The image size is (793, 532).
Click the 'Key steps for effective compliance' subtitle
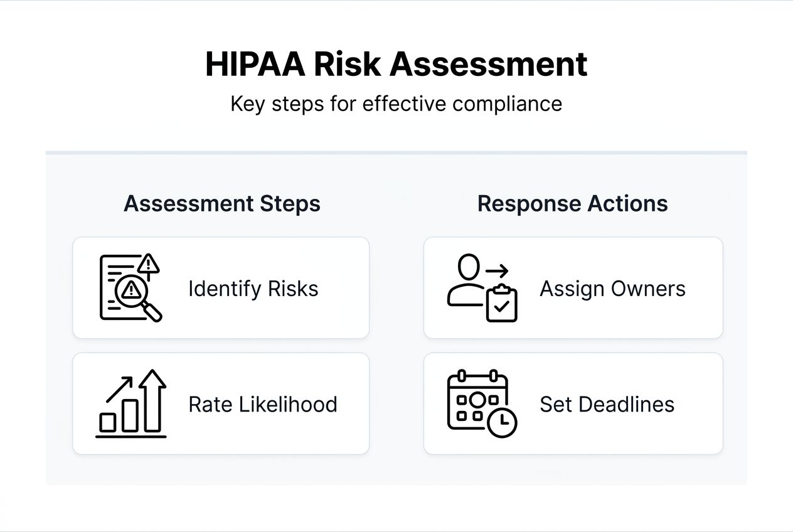tap(396, 104)
